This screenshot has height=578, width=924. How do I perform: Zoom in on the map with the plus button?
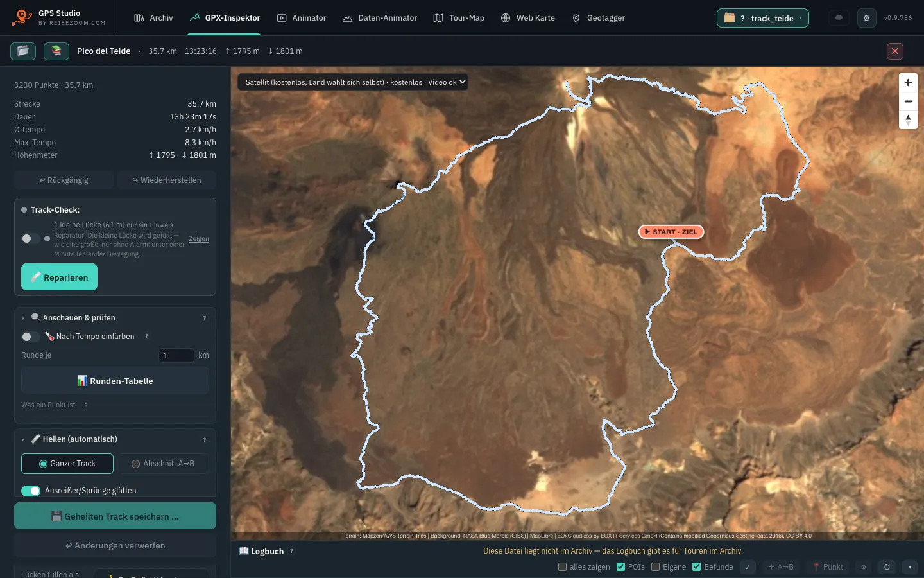tap(908, 82)
